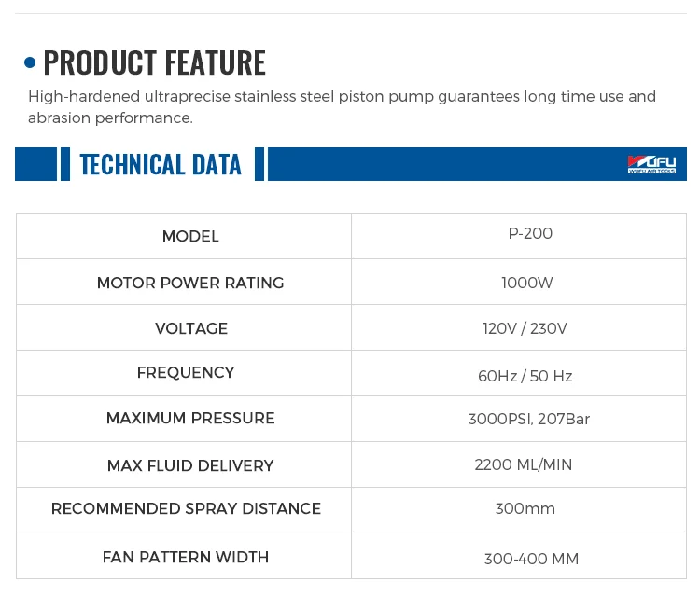Screen dimensions: 700x609
Task: Click the 1000W value cell
Action: click(x=527, y=284)
